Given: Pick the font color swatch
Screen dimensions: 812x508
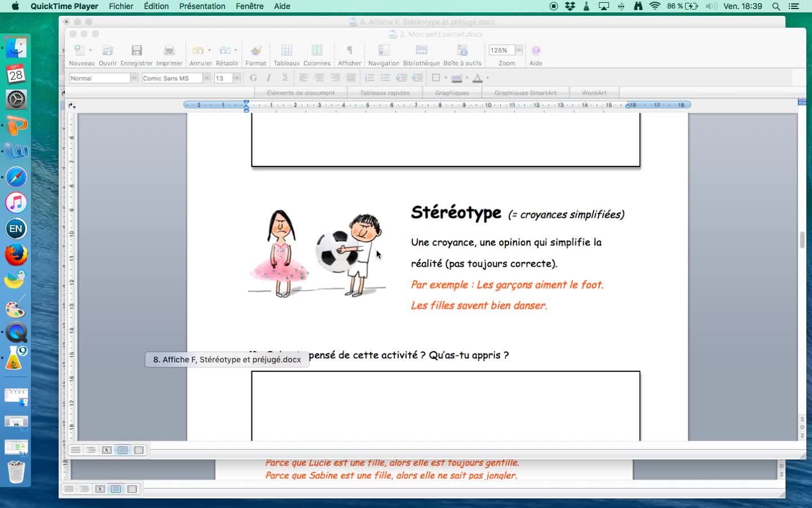Looking at the screenshot, I should pyautogui.click(x=478, y=78).
